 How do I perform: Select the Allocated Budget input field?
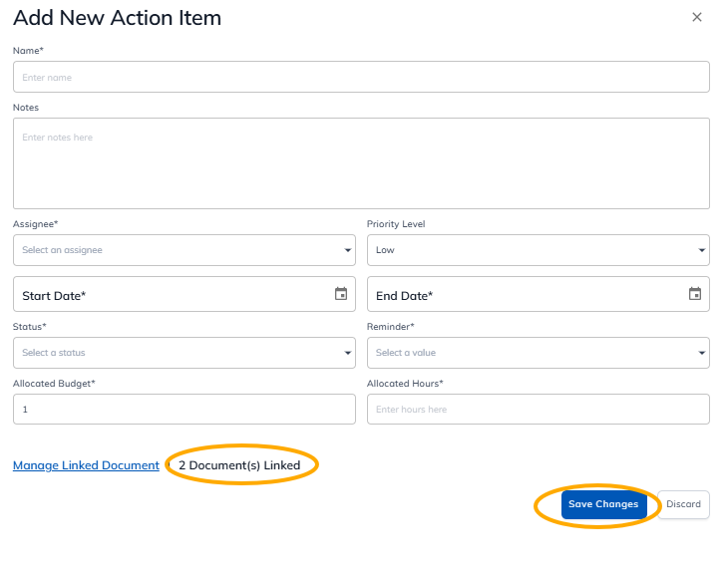(183, 410)
